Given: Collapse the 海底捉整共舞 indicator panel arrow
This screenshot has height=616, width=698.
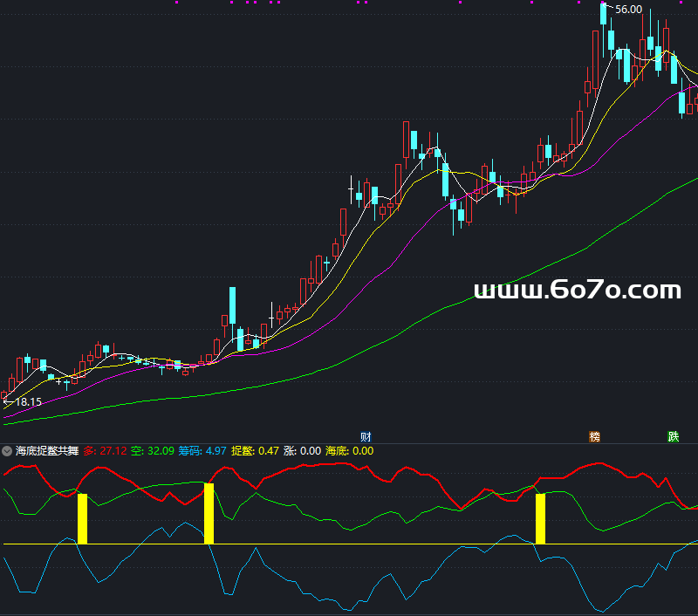Looking at the screenshot, I should 8,451.
